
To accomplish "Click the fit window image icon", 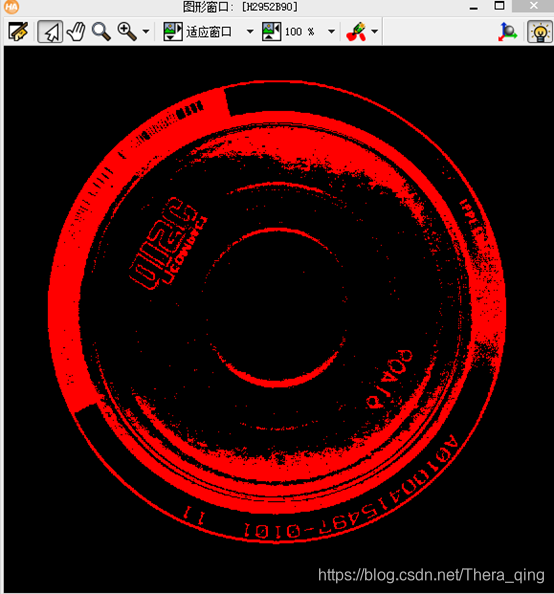I will point(173,31).
